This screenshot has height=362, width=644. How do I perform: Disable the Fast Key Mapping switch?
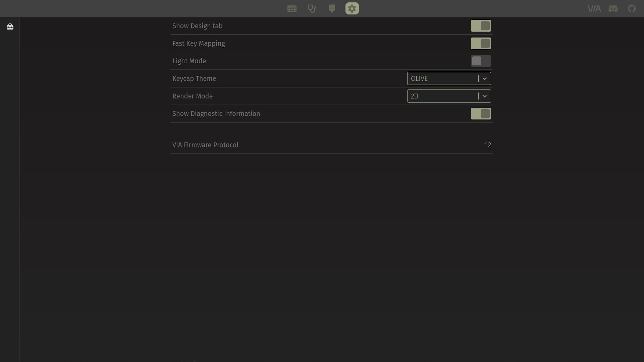tap(481, 44)
